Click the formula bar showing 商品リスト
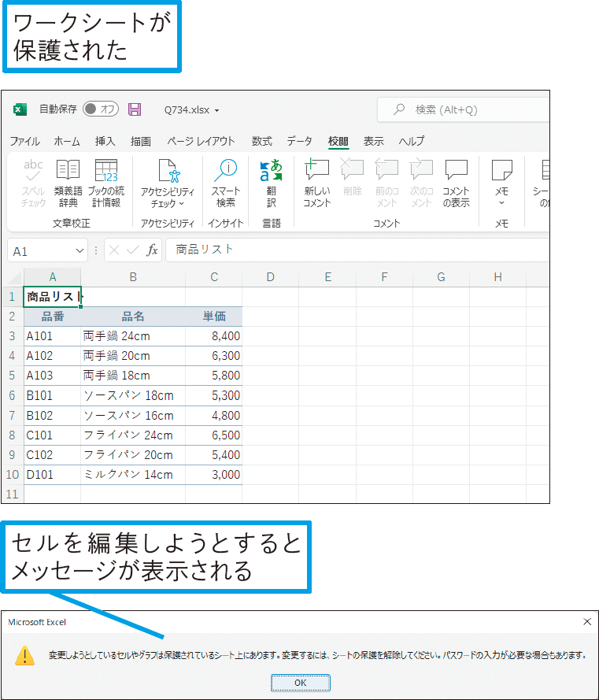 [357, 250]
